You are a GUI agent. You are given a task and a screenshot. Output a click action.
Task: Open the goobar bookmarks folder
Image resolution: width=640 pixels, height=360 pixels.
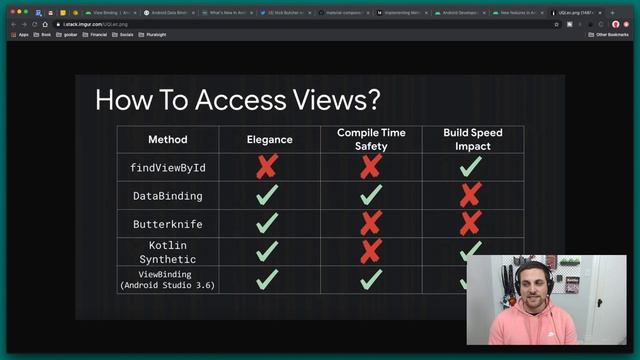(x=67, y=35)
